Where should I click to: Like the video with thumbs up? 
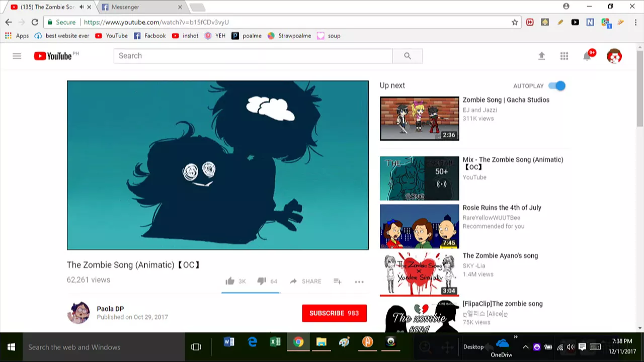(x=230, y=281)
